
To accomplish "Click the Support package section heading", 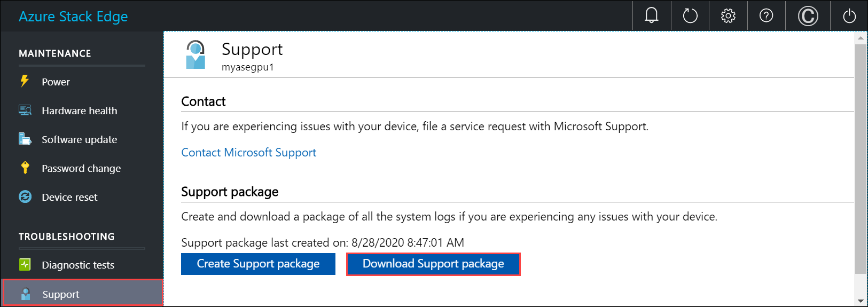I will click(230, 192).
